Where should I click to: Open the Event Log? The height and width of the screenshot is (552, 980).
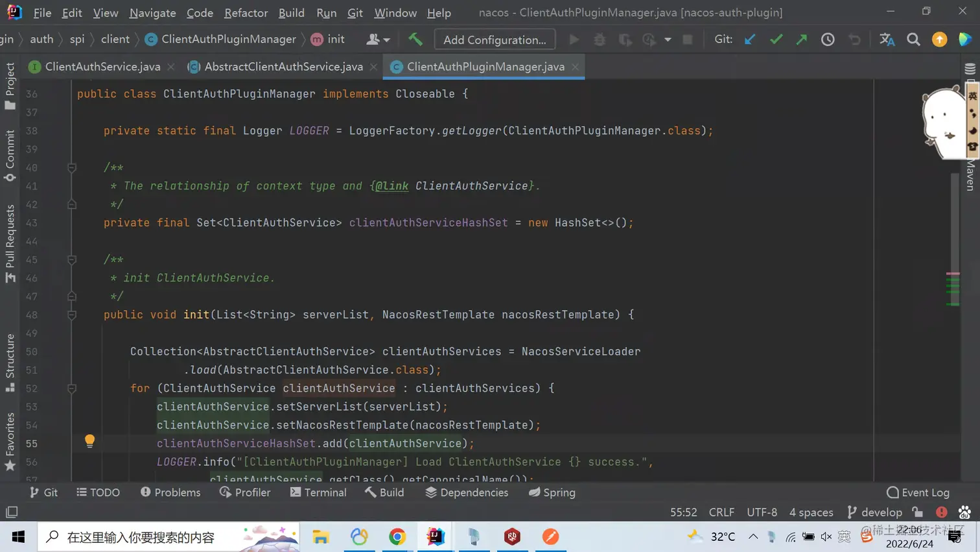918,492
